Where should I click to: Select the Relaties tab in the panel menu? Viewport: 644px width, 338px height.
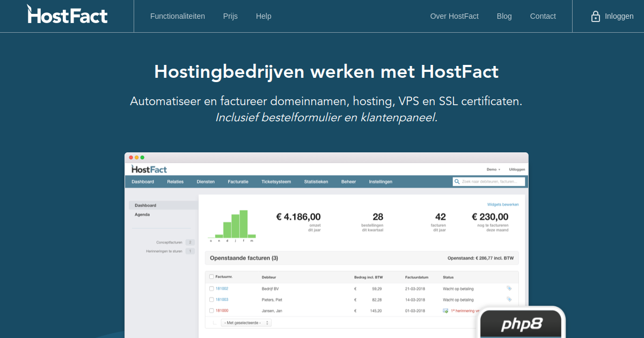coord(175,182)
